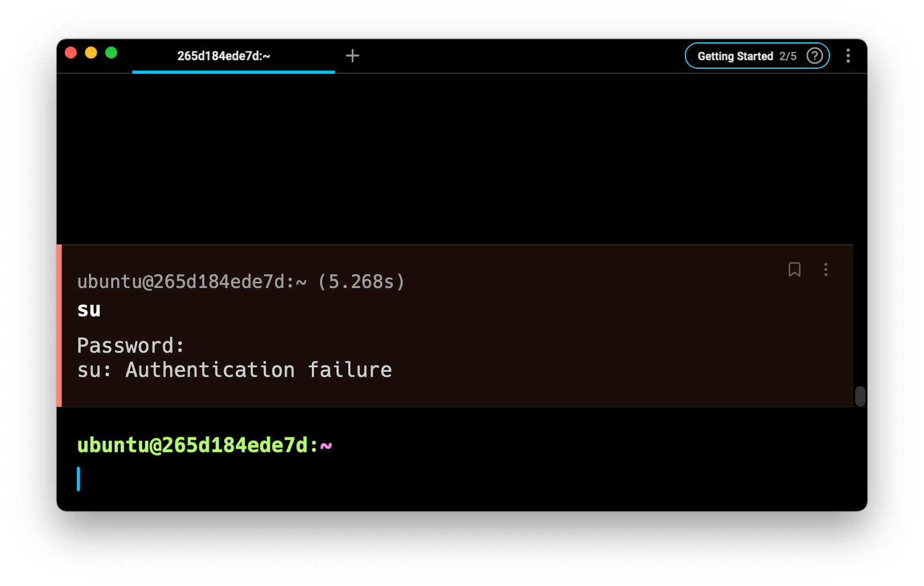Select the 265d184ede7d:~ tab
Image resolution: width=924 pixels, height=586 pixels.
point(224,56)
